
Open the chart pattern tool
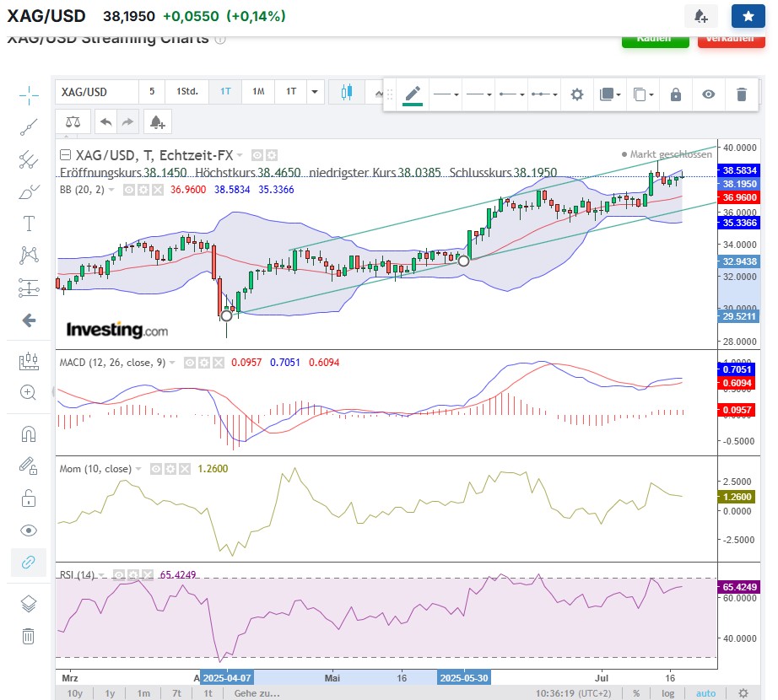point(29,256)
